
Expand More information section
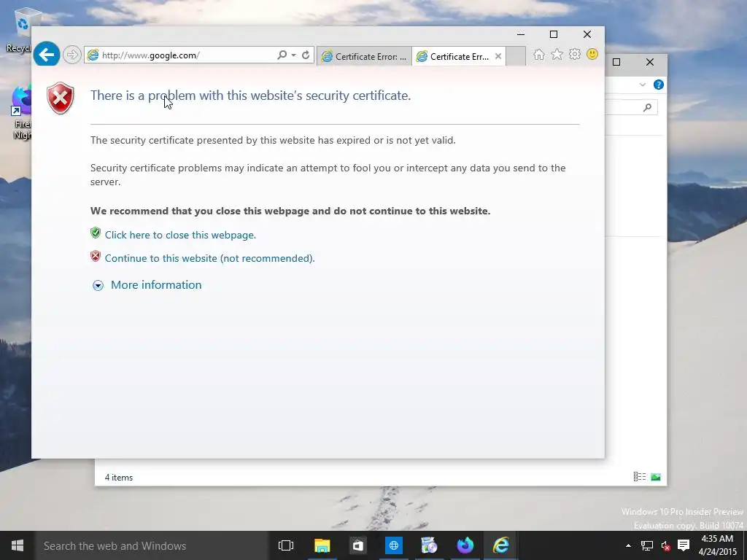(147, 285)
